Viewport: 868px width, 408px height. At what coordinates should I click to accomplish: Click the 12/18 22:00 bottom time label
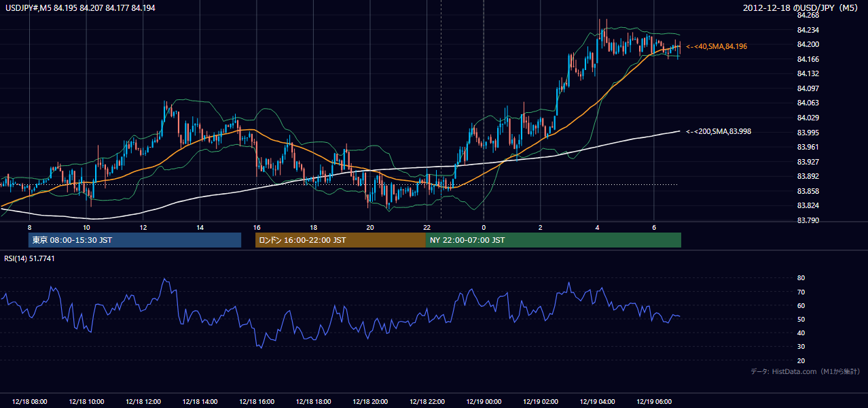click(x=427, y=402)
